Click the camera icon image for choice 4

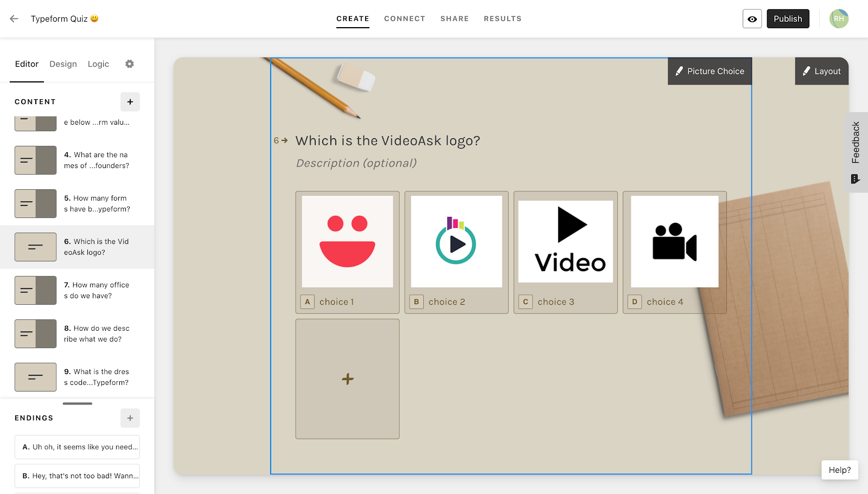click(675, 241)
